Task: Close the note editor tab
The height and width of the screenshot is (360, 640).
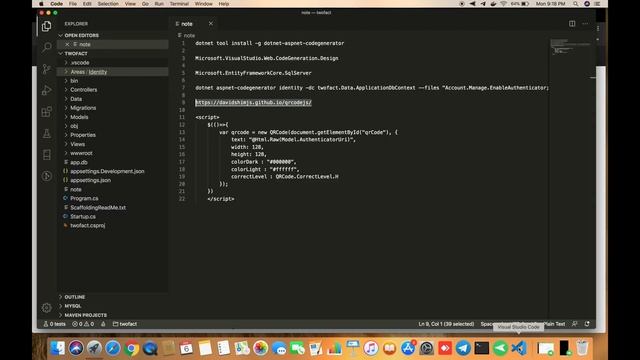Action: 211,24
